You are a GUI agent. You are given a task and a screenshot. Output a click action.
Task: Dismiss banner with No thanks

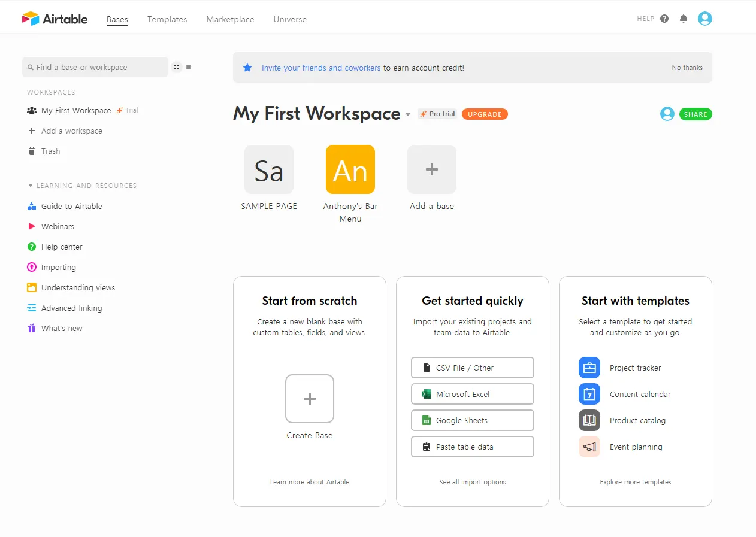tap(687, 68)
